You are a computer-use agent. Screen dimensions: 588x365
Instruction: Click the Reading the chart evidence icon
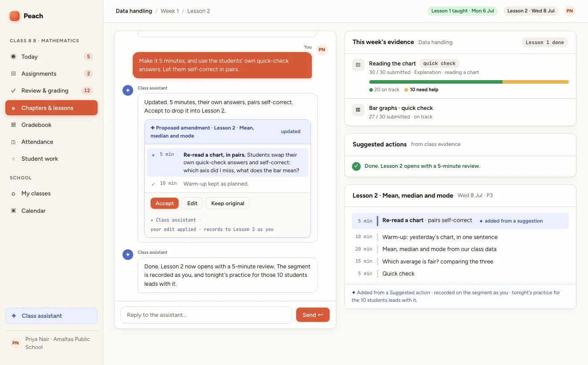358,65
